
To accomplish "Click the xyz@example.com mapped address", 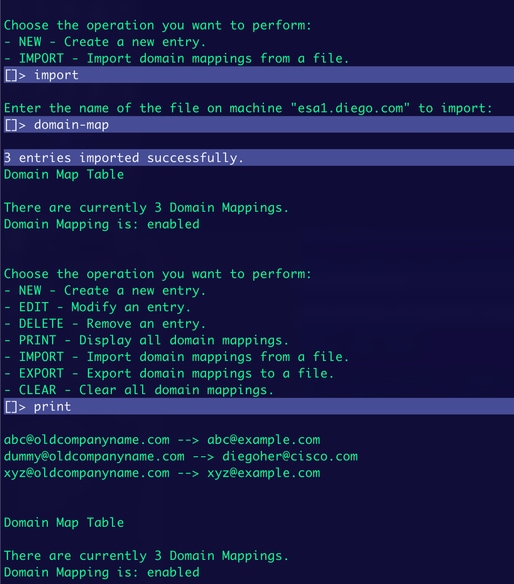I will (264, 473).
